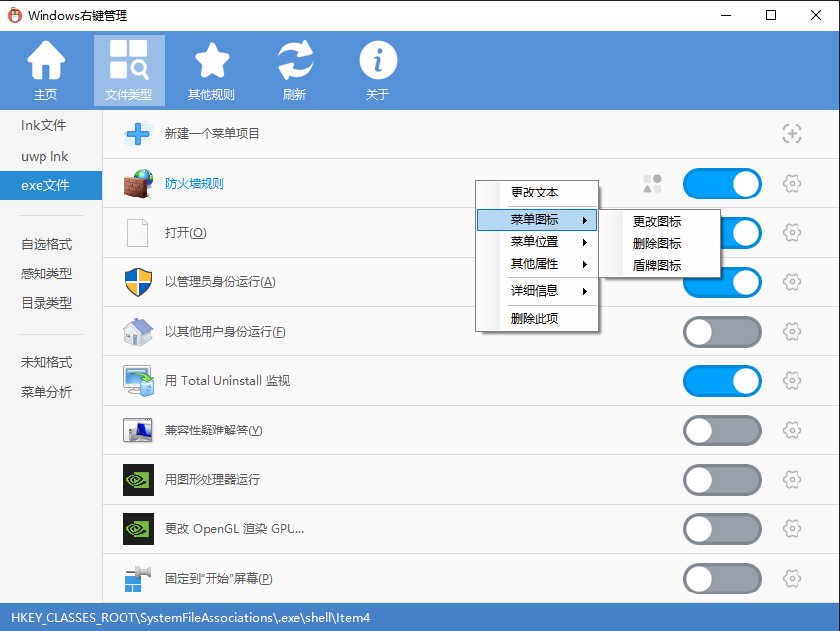Enable the 兼容性疑难解答 toggle
The image size is (840, 631).
721,431
